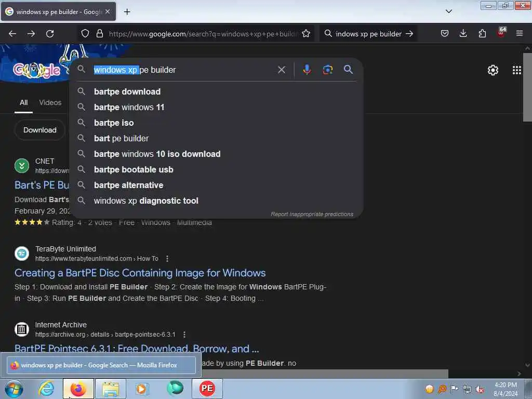Apply the Download filter chip
532x399 pixels.
click(39, 130)
